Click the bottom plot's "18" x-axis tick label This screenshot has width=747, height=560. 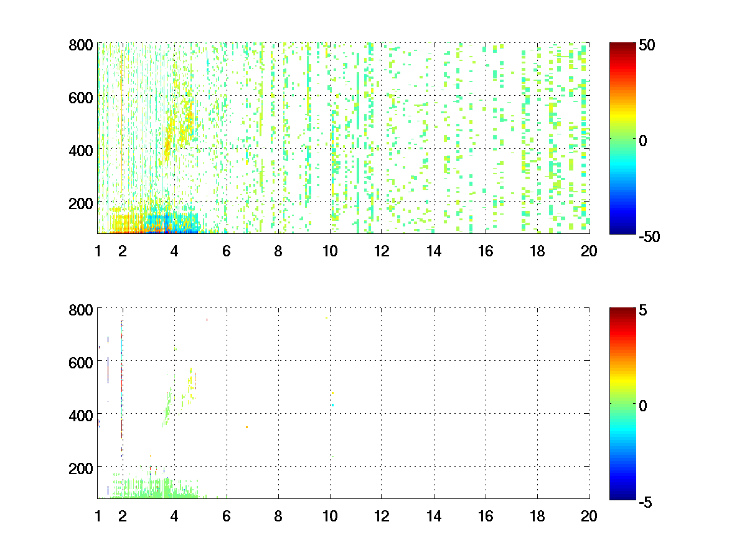(537, 516)
